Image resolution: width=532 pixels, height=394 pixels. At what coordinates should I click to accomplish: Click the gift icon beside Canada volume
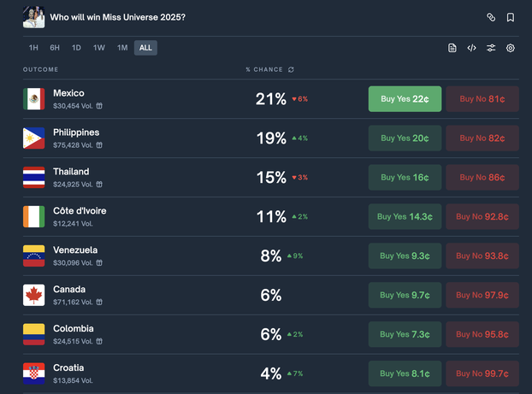pos(98,303)
